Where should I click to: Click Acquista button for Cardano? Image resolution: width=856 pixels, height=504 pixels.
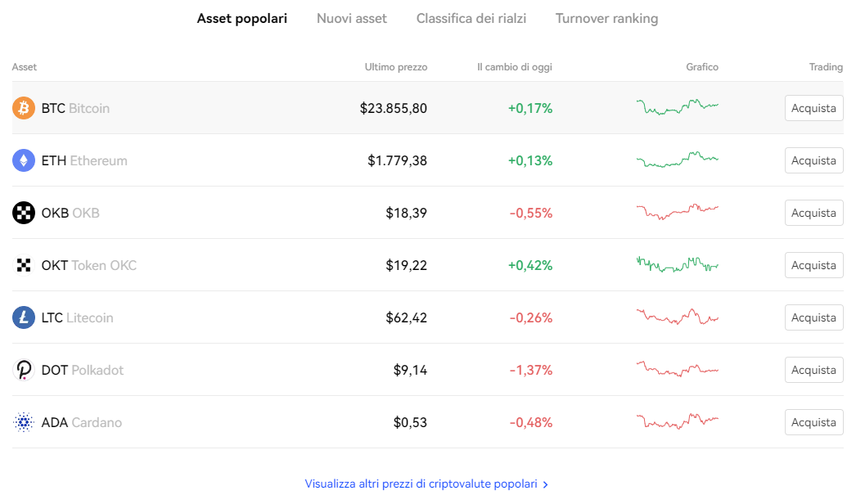813,423
